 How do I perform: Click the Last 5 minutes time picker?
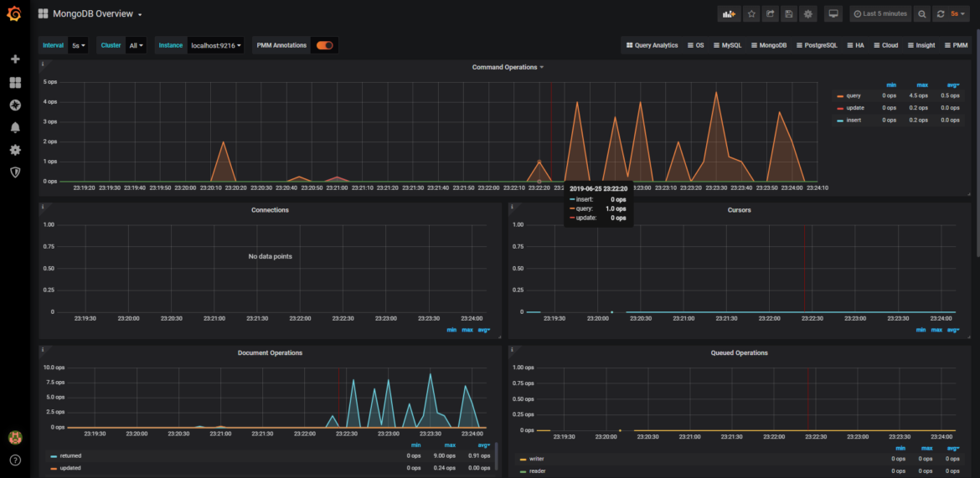880,14
